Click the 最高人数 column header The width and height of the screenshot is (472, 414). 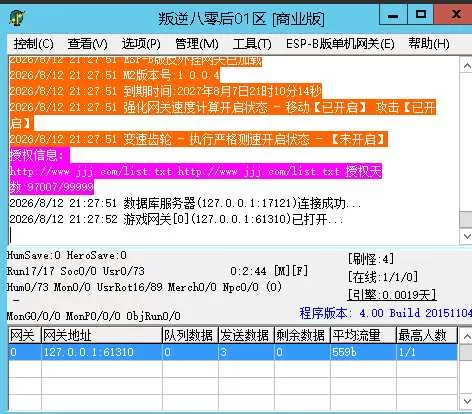click(427, 335)
